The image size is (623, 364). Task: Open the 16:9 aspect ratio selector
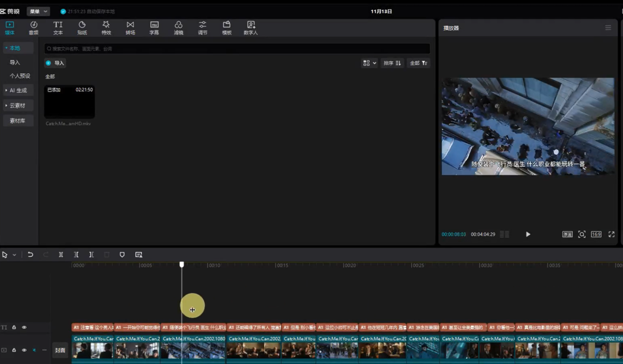pyautogui.click(x=596, y=234)
